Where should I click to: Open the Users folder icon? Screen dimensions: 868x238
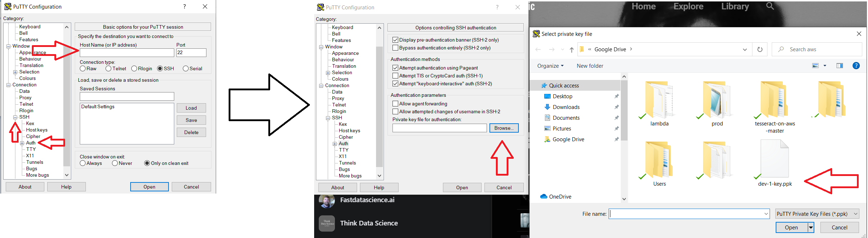pos(659,160)
